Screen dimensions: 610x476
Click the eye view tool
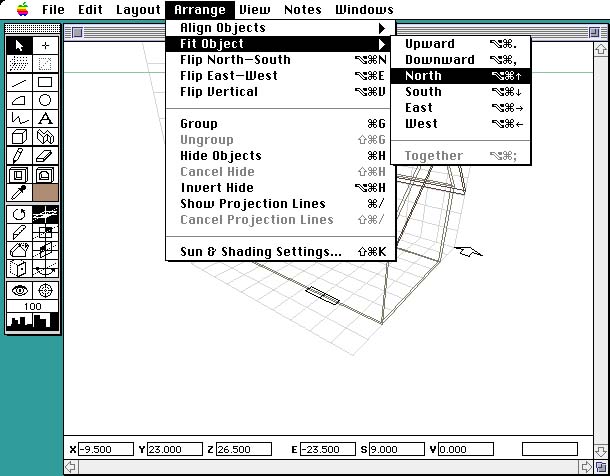pos(19,289)
